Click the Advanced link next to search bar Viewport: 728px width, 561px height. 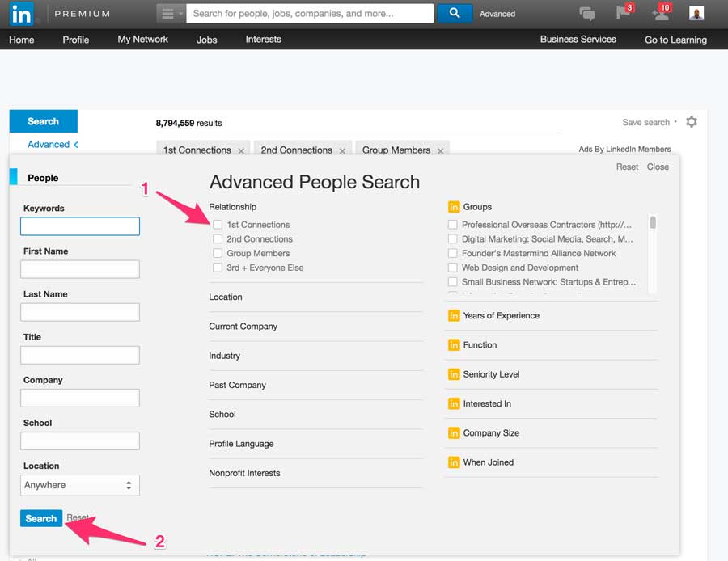click(x=497, y=14)
